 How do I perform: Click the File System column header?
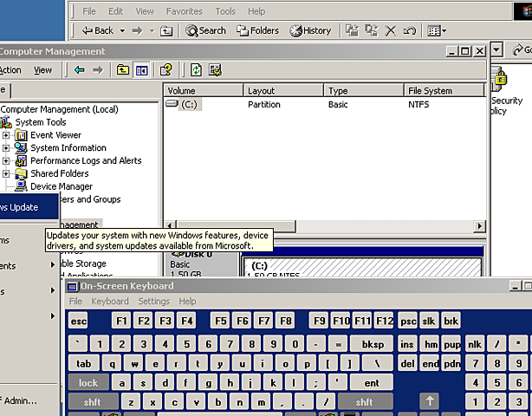pyautogui.click(x=444, y=91)
